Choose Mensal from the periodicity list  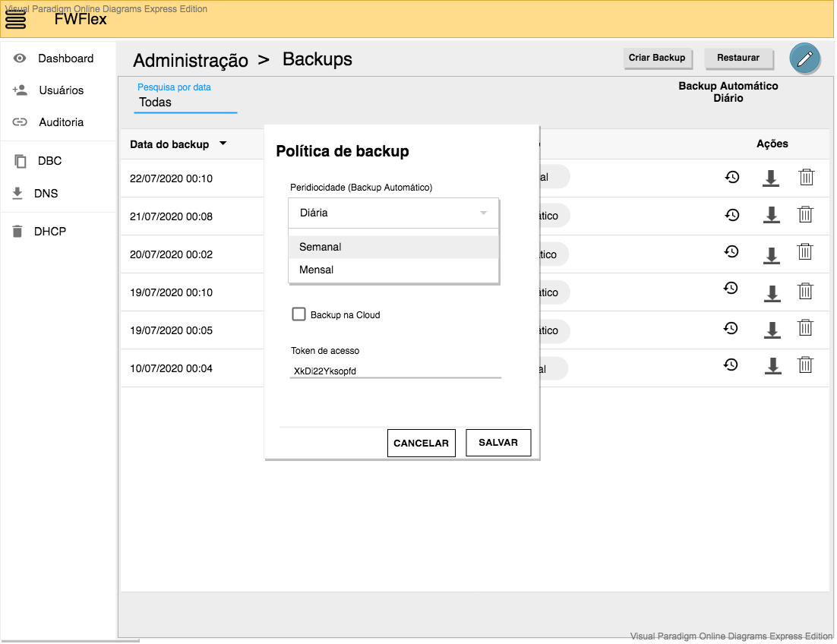click(x=393, y=270)
